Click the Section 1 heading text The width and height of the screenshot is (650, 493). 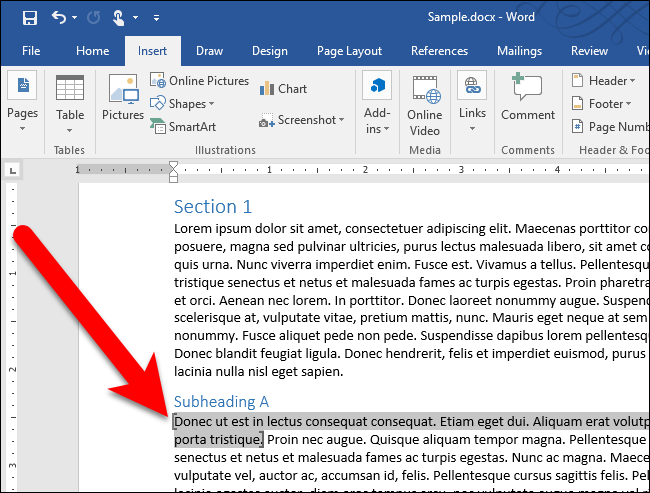pyautogui.click(x=212, y=207)
